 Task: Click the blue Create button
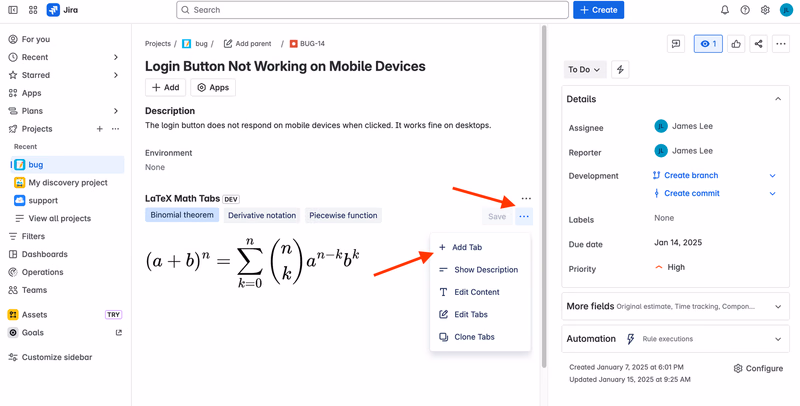coord(598,10)
